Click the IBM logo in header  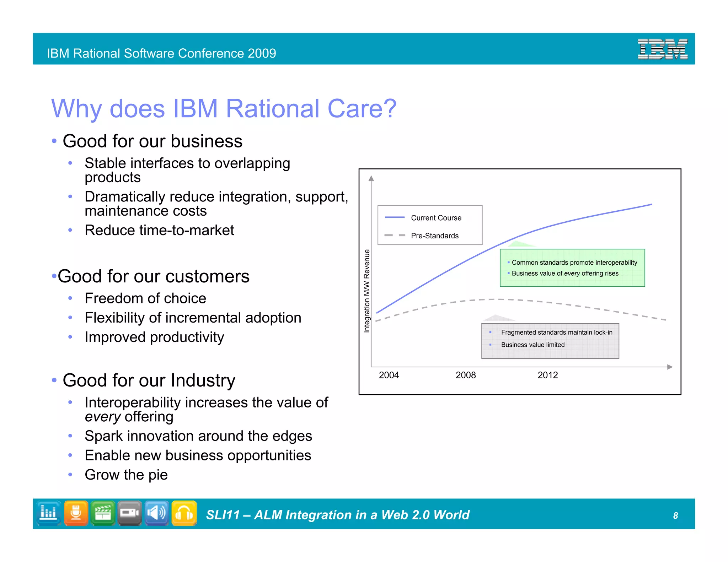point(662,49)
